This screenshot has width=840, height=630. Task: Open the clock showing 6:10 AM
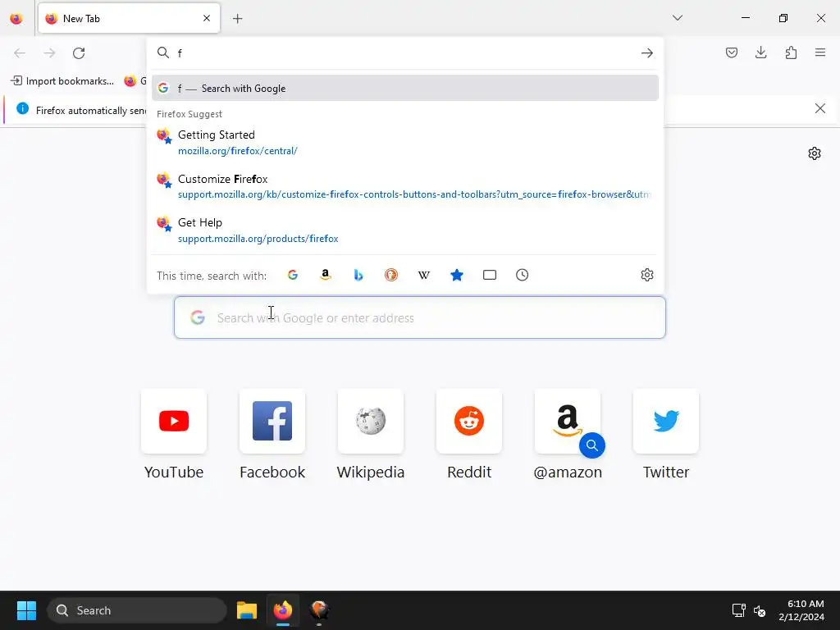(801, 610)
